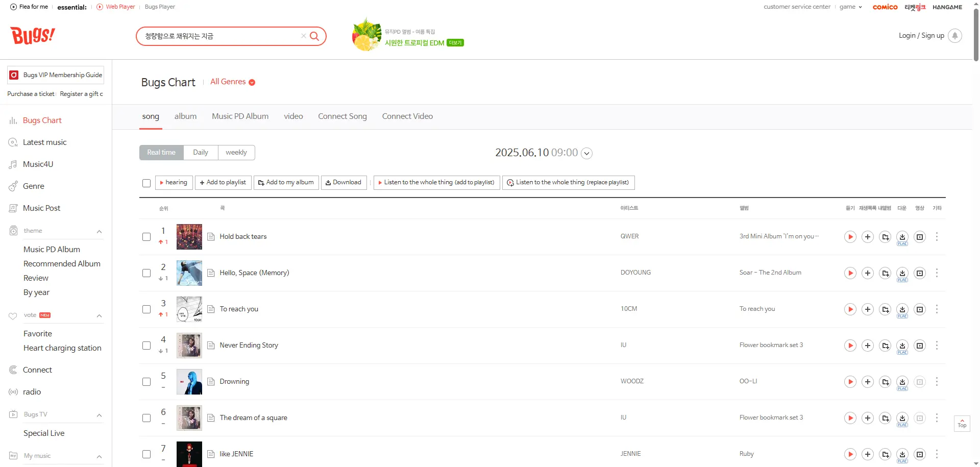Switch to the Music PD Album tab
The width and height of the screenshot is (980, 467).
pos(240,116)
